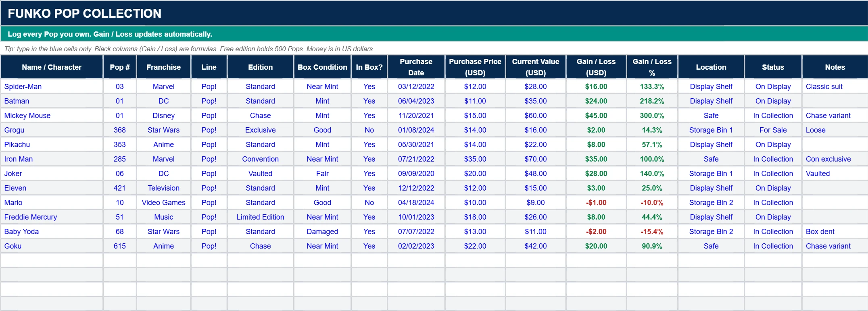The height and width of the screenshot is (311, 868).
Task: Click Iron Man's Convention edition cell
Action: pyautogui.click(x=260, y=159)
